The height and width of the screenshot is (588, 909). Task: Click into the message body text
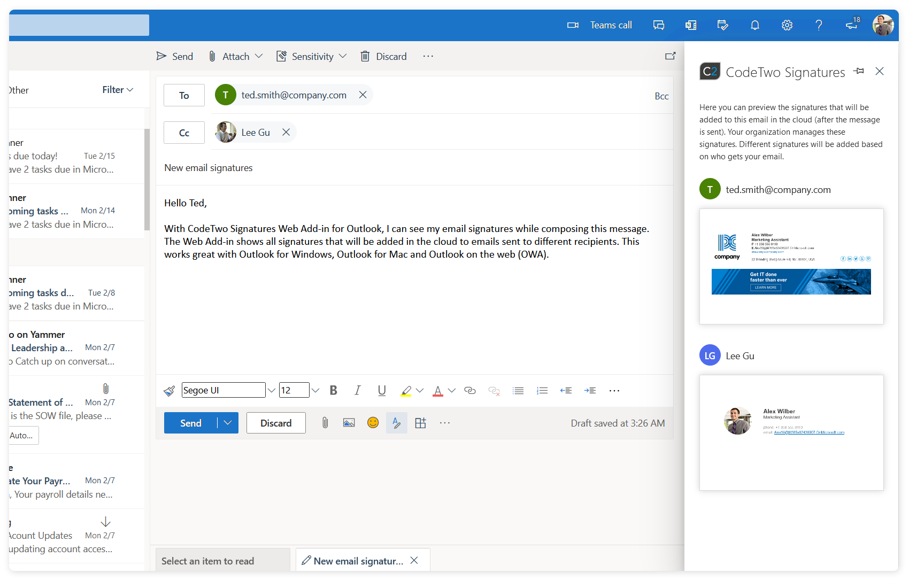406,241
